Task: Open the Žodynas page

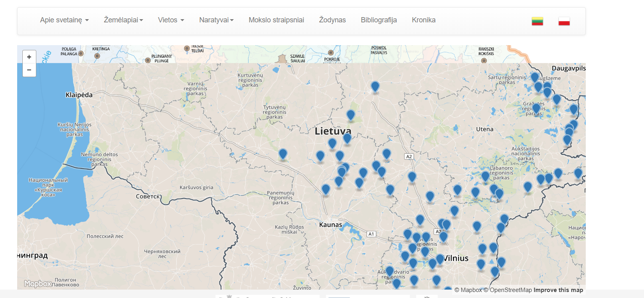Action: [332, 20]
